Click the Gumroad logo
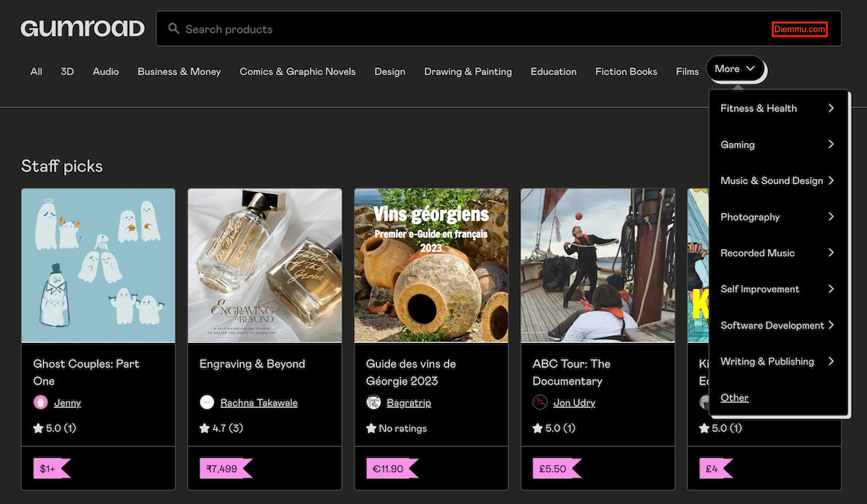 [x=82, y=29]
